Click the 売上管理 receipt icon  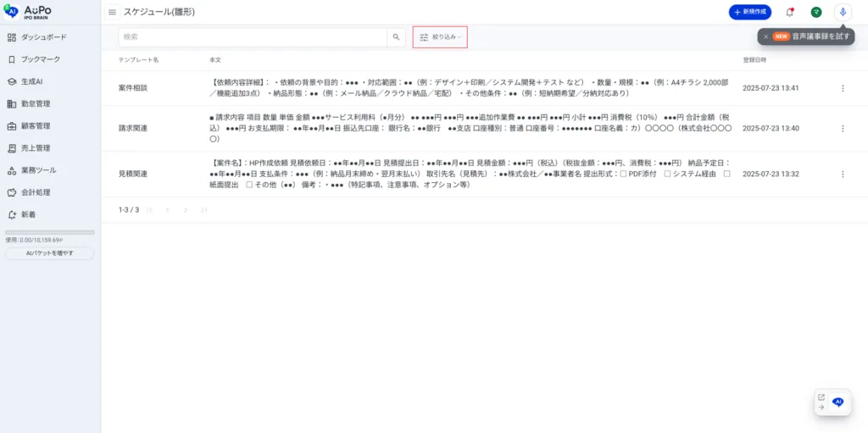pos(12,147)
